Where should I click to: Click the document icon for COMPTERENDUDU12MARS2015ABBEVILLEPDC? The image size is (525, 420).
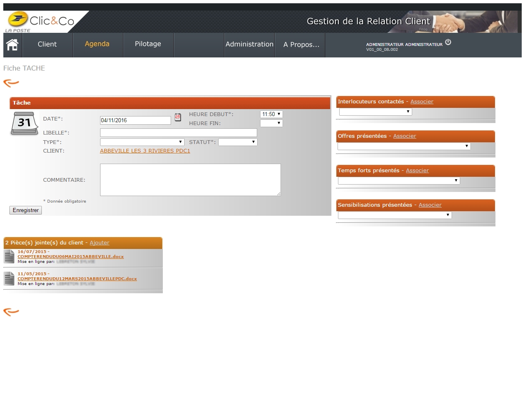pos(9,279)
